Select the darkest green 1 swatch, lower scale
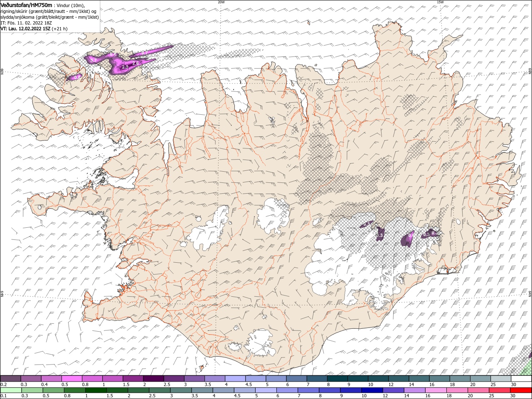Viewport: 532px width, 399px height. point(96,390)
